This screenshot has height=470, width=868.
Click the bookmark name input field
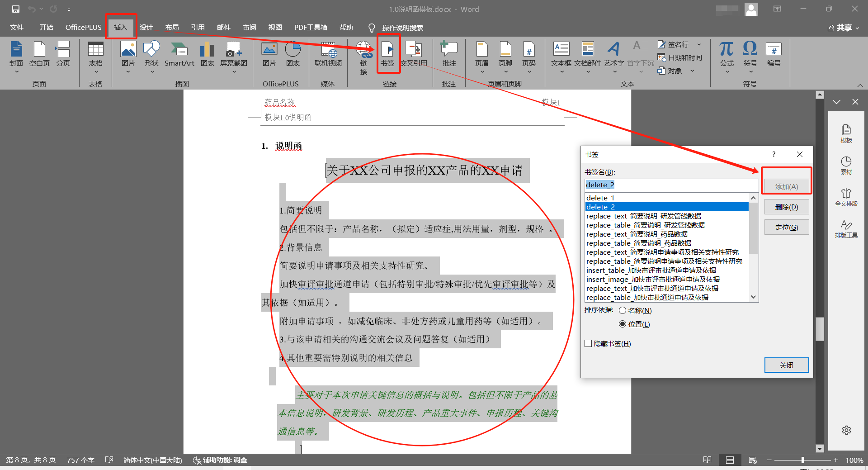[671, 185]
